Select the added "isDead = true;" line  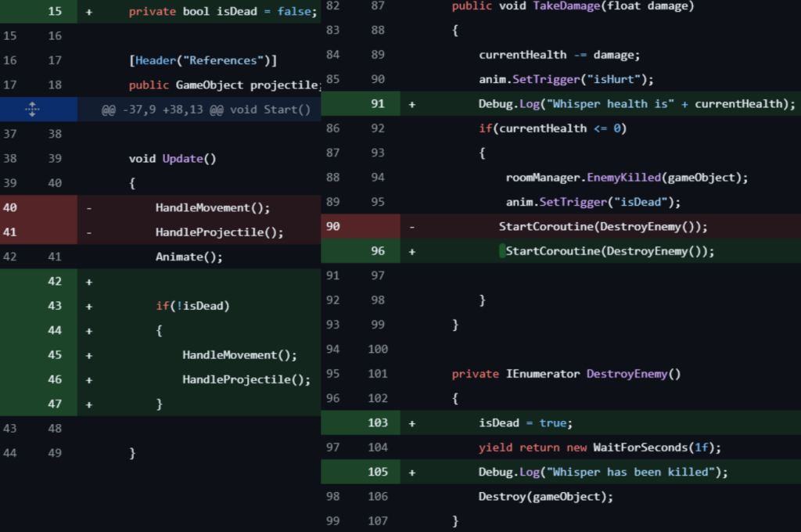(x=525, y=422)
